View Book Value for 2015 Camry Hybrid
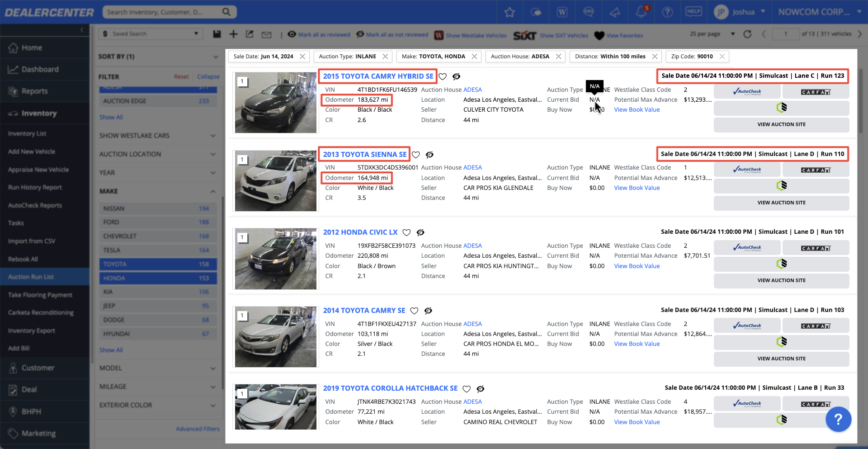This screenshot has width=868, height=449. [x=637, y=110]
